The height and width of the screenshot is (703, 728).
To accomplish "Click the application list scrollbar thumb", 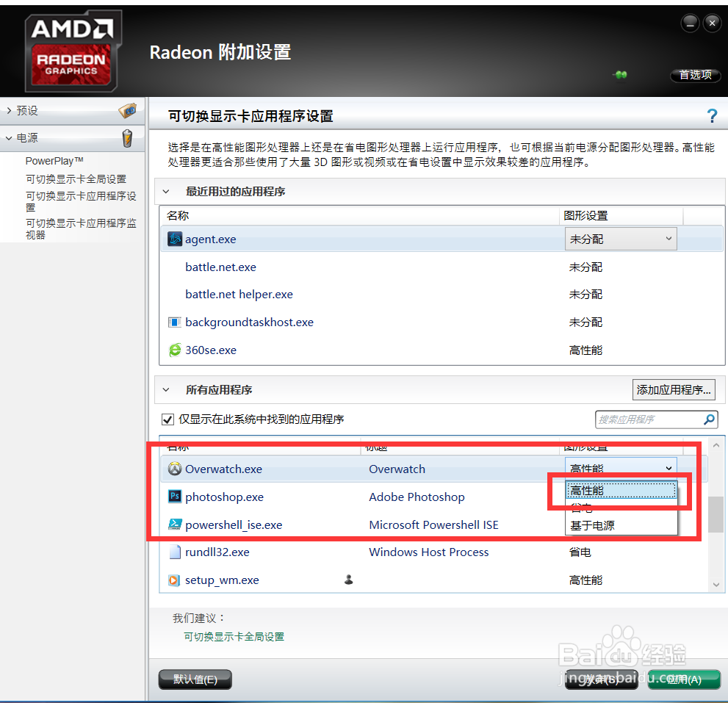I will 716,514.
